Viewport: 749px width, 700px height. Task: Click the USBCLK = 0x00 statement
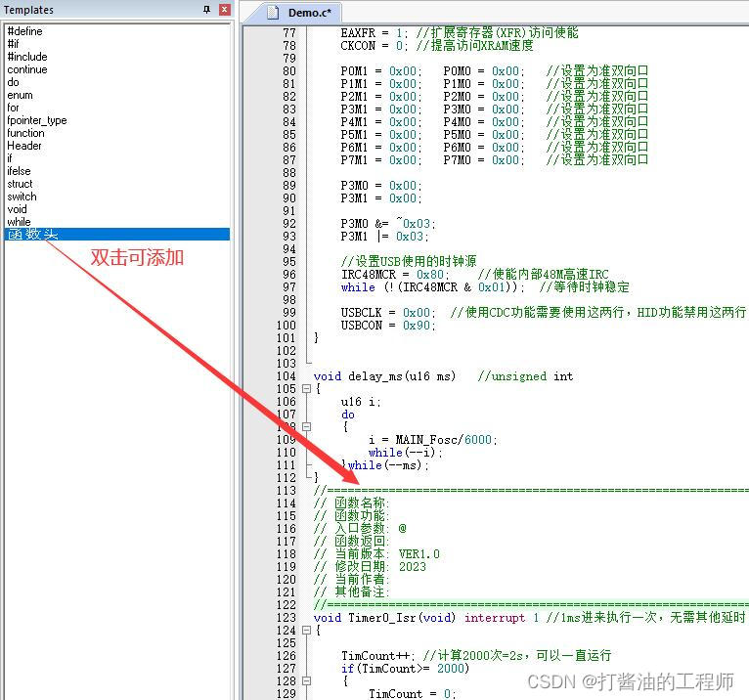pyautogui.click(x=388, y=313)
